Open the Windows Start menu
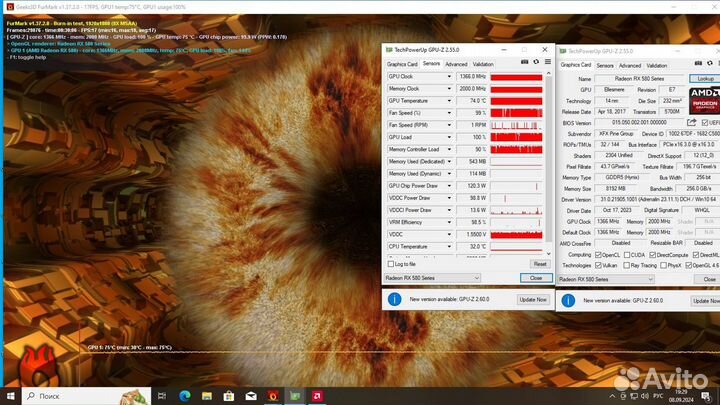 11,396
